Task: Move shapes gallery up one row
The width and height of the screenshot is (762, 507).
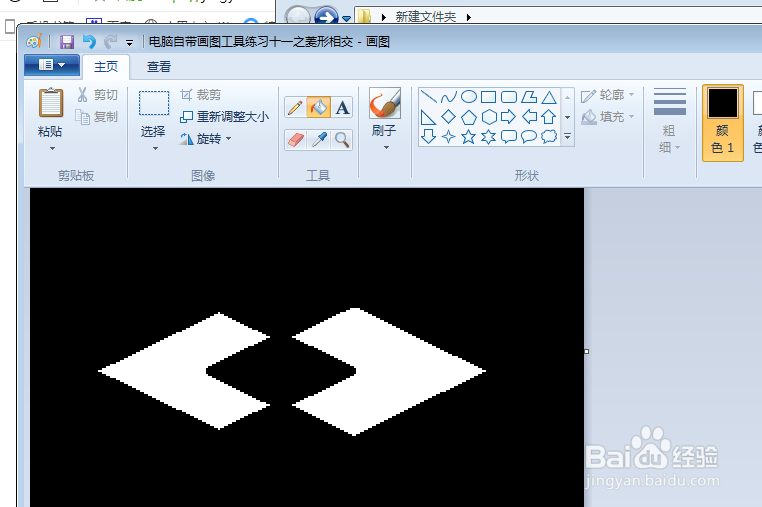Action: 568,97
